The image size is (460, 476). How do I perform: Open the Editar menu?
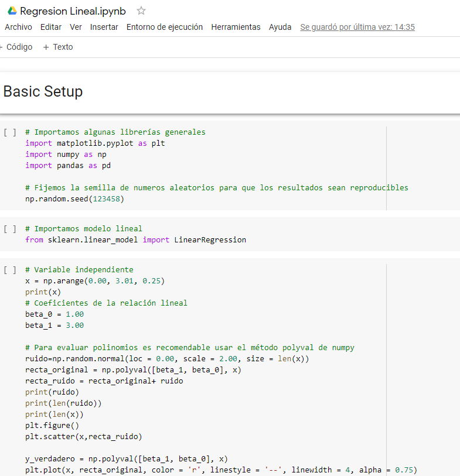click(51, 27)
